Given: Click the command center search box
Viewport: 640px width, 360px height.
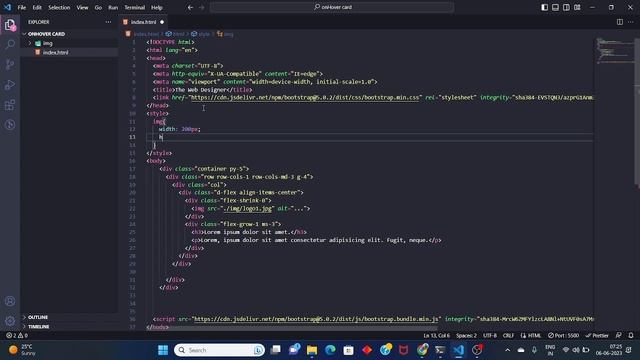Looking at the screenshot, I should click(332, 7).
